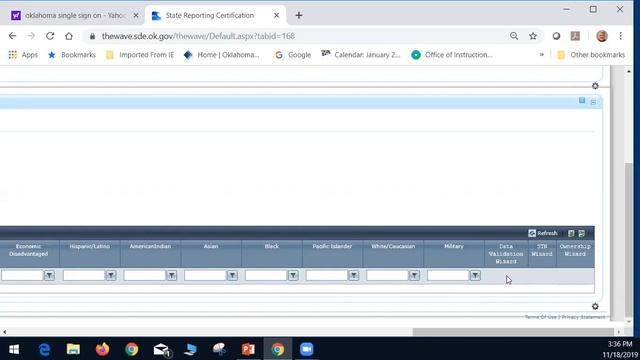The image size is (640, 360).
Task: Click the Hispanic/Latino filter text box
Action: (x=84, y=276)
